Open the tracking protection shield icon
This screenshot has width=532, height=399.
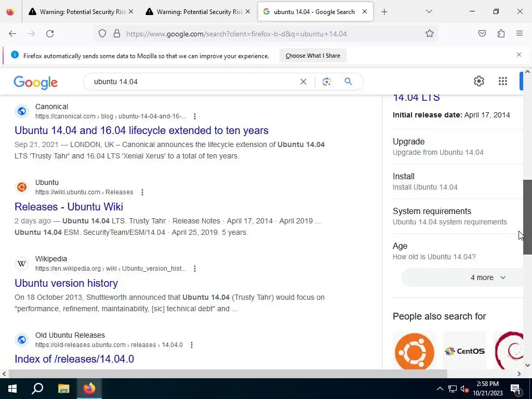(x=102, y=34)
